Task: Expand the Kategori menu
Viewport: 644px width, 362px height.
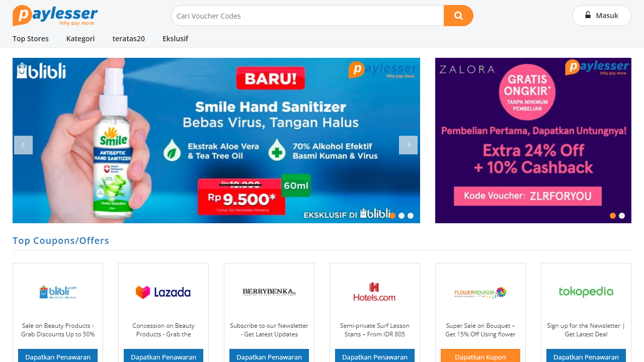Action: (80, 39)
